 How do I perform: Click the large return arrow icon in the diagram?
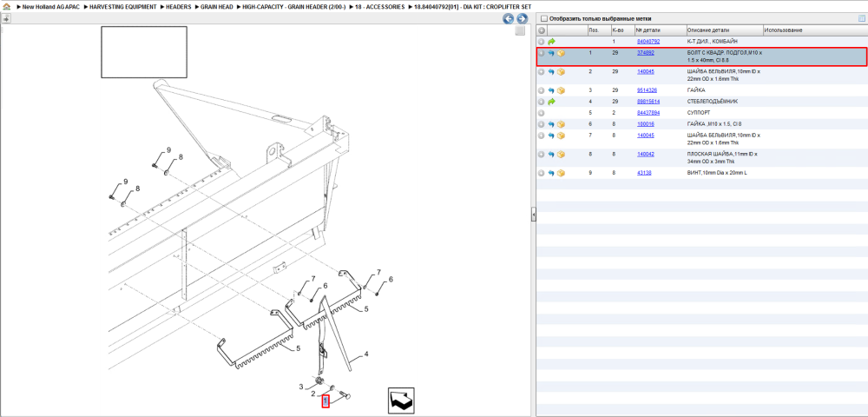tap(401, 400)
